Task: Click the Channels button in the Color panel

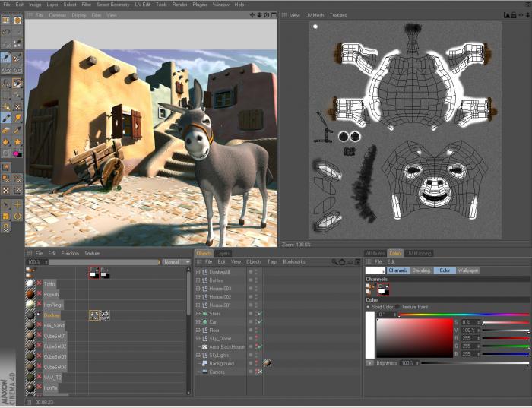Action: click(398, 270)
